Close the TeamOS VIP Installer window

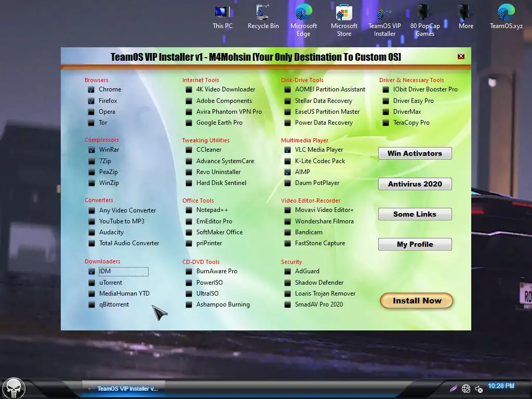pyautogui.click(x=461, y=56)
